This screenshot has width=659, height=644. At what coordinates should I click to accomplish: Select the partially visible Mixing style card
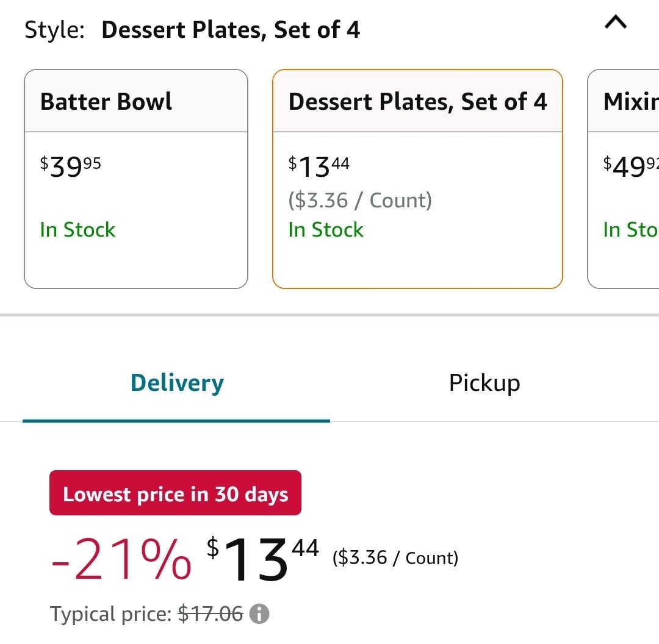point(623,179)
